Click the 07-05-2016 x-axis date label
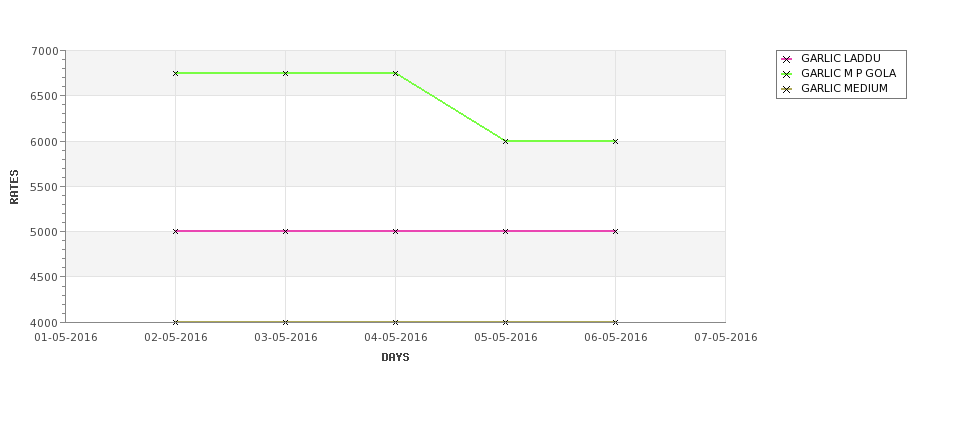The height and width of the screenshot is (429, 975). click(x=726, y=338)
